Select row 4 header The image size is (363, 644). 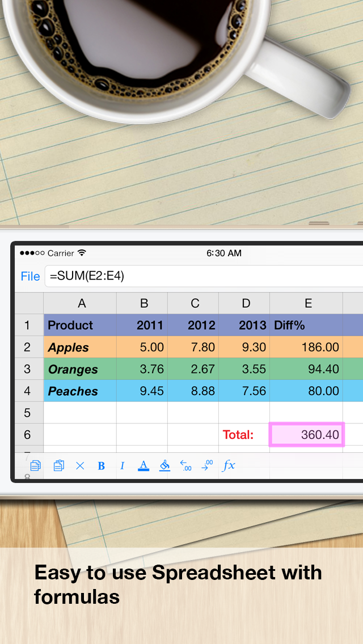pyautogui.click(x=29, y=391)
